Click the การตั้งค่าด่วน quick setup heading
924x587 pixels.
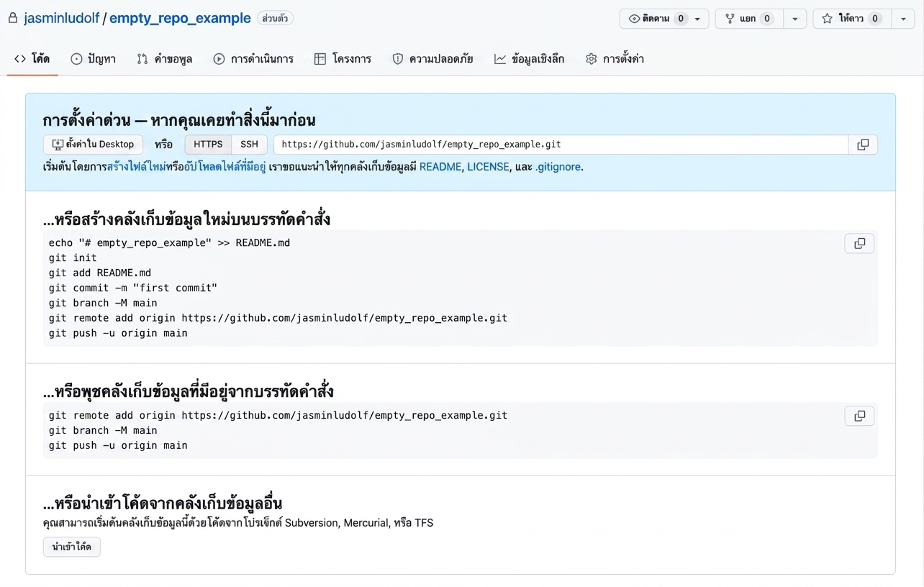pos(179,119)
